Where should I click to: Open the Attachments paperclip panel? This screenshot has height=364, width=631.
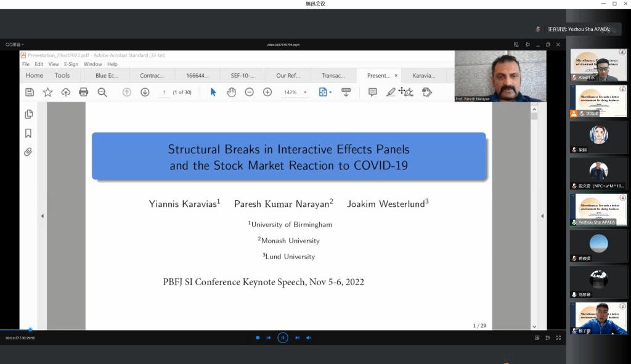(x=28, y=152)
